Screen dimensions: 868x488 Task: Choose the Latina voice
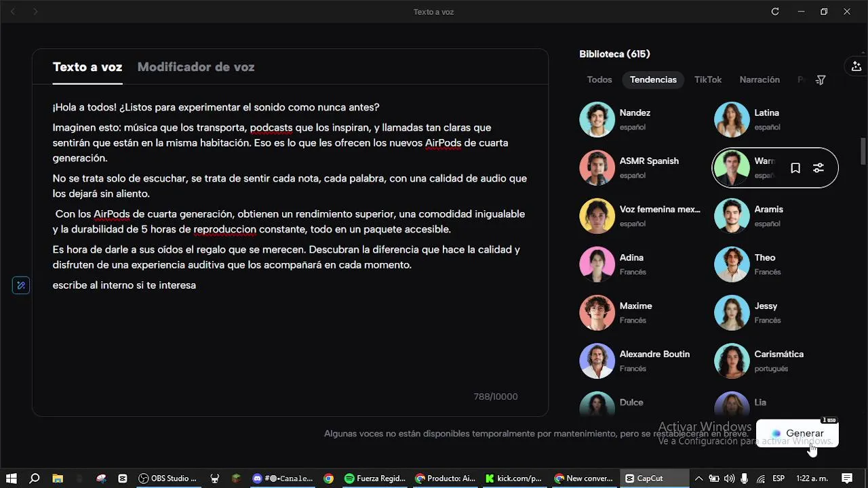775,119
